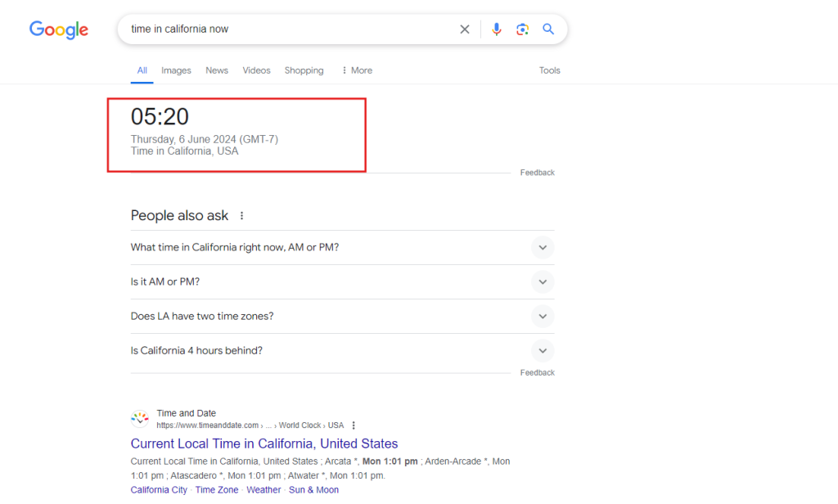Screen dimensions: 838x504
Task: Open the More search categories dropdown
Action: (356, 70)
